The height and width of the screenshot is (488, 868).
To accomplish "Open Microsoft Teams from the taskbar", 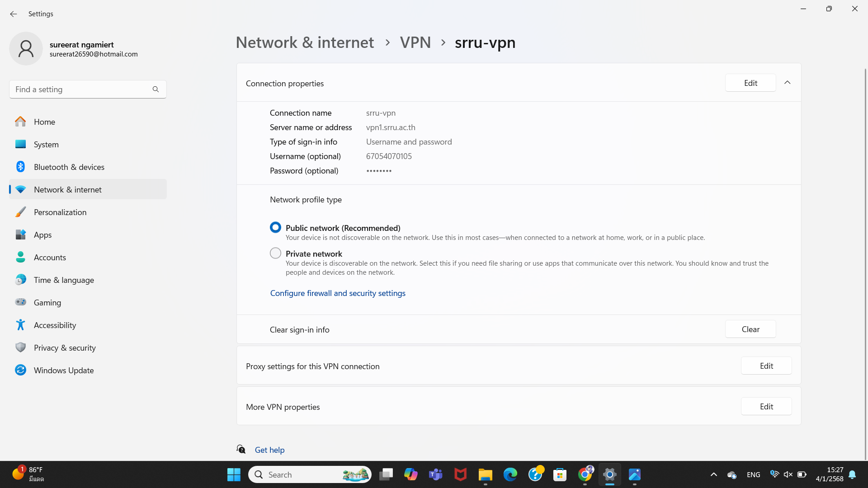I will (x=435, y=474).
